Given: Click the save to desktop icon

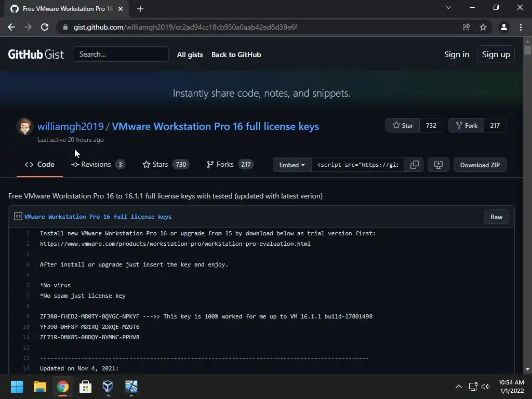Looking at the screenshot, I should [x=438, y=165].
